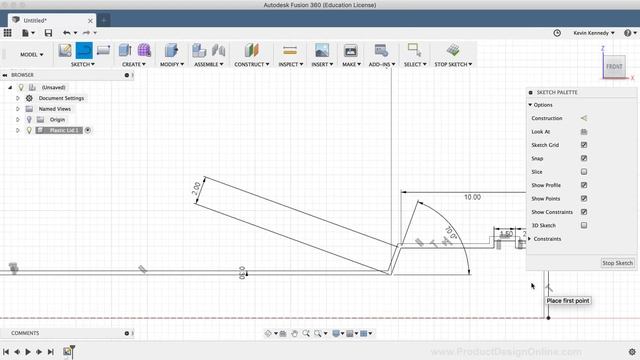640x360 pixels.
Task: Toggle visibility bulb of Plastic Lid component
Action: (29, 130)
